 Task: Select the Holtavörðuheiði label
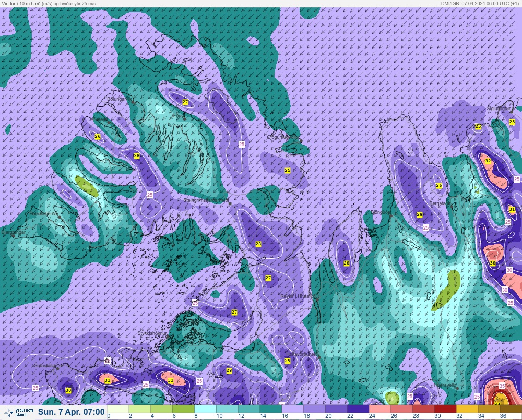302,354
